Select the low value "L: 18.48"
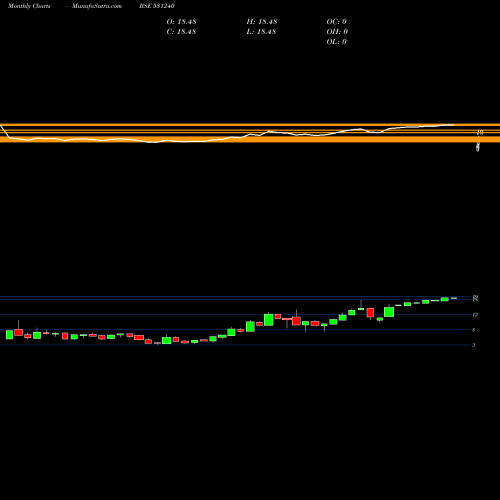500x500 pixels. click(262, 32)
